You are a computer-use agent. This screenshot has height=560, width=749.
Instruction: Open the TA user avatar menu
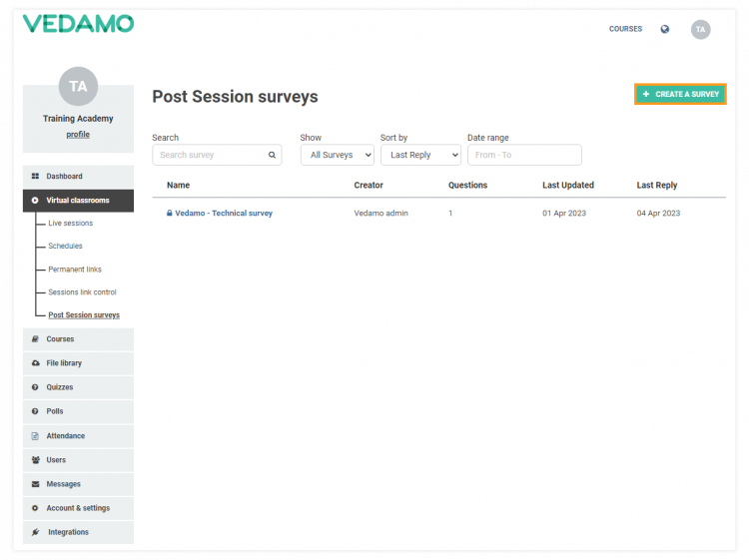pyautogui.click(x=701, y=30)
